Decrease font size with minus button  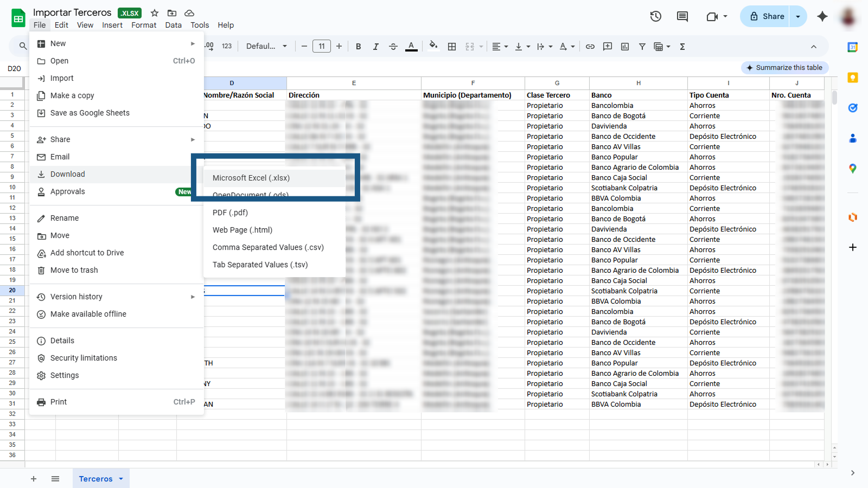[304, 47]
